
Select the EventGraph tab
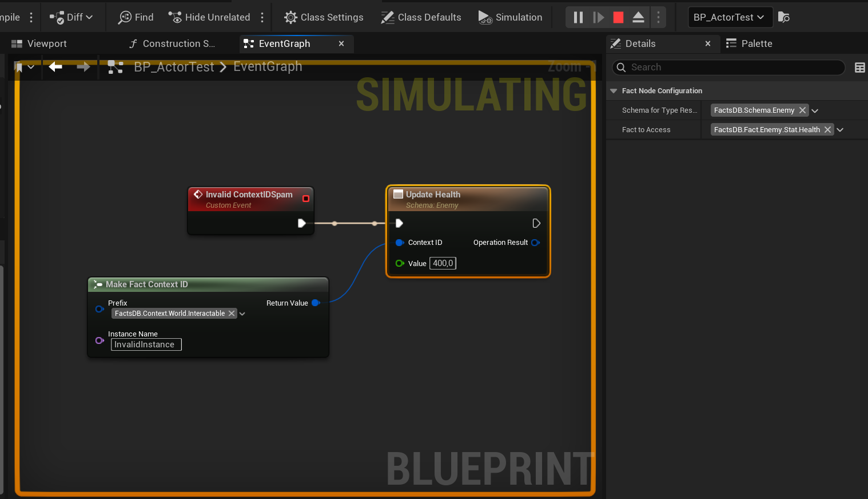284,43
